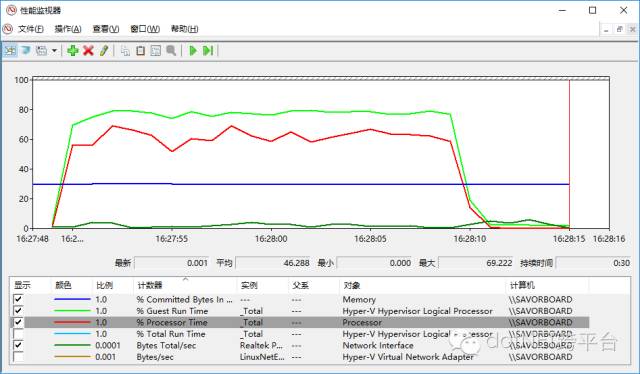Select the View Current Activity toolbar icon
The image size is (640, 374).
click(x=10, y=51)
